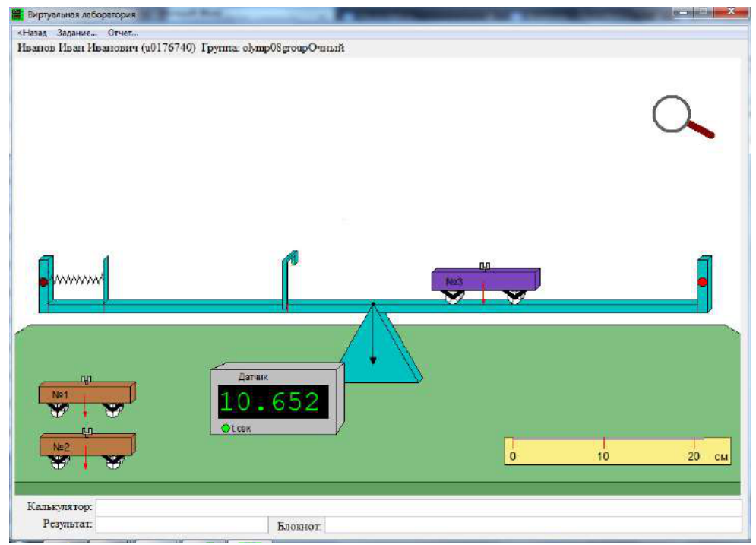Image resolution: width=756 pixels, height=545 pixels.
Task: Pick up the brown cart №2
Action: click(87, 448)
